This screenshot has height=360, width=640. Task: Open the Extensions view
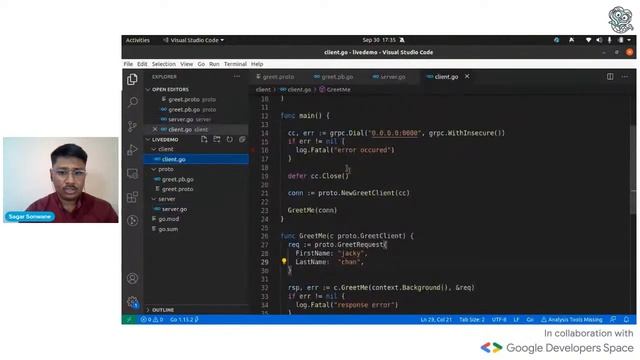[132, 197]
